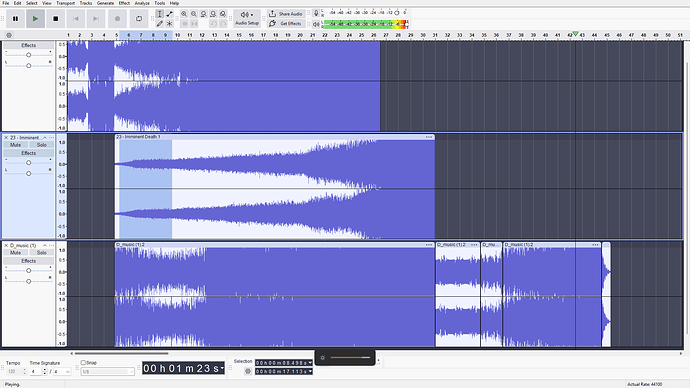Click the green playhead marker on timeline
This screenshot has width=690, height=388.
pyautogui.click(x=575, y=34)
